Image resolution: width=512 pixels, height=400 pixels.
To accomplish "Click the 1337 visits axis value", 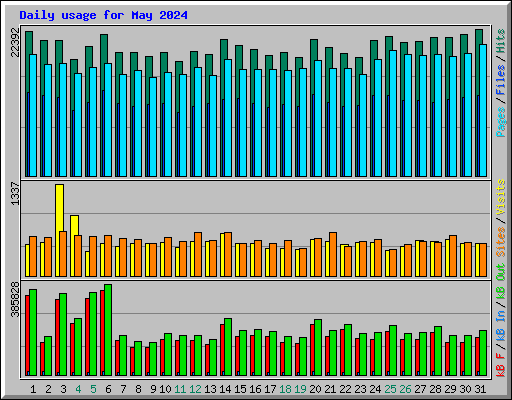I will pyautogui.click(x=15, y=194).
